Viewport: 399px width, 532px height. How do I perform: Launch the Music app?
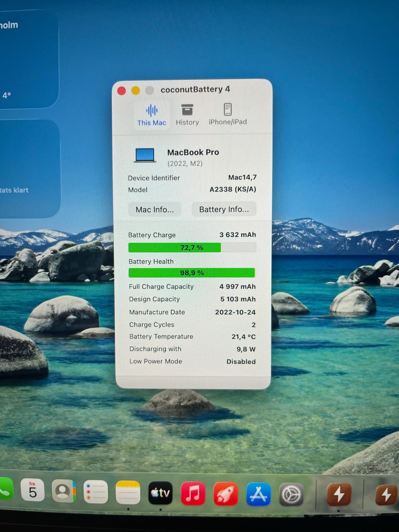click(193, 494)
